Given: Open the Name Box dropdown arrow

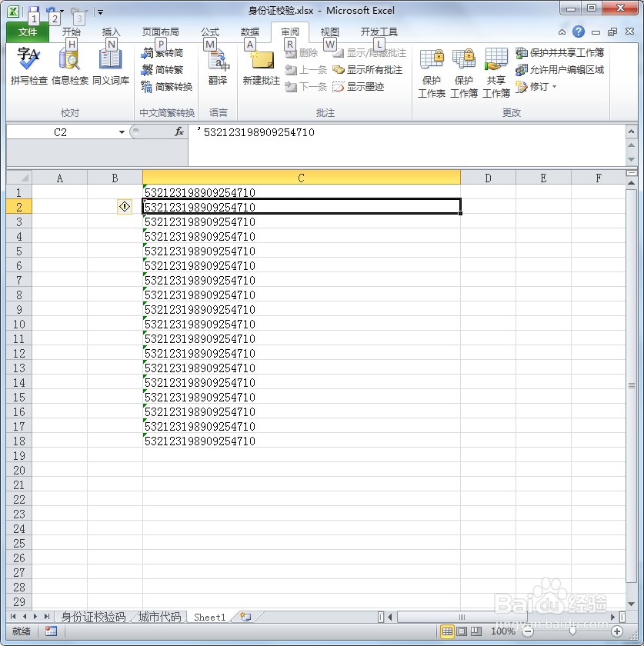Looking at the screenshot, I should click(122, 132).
